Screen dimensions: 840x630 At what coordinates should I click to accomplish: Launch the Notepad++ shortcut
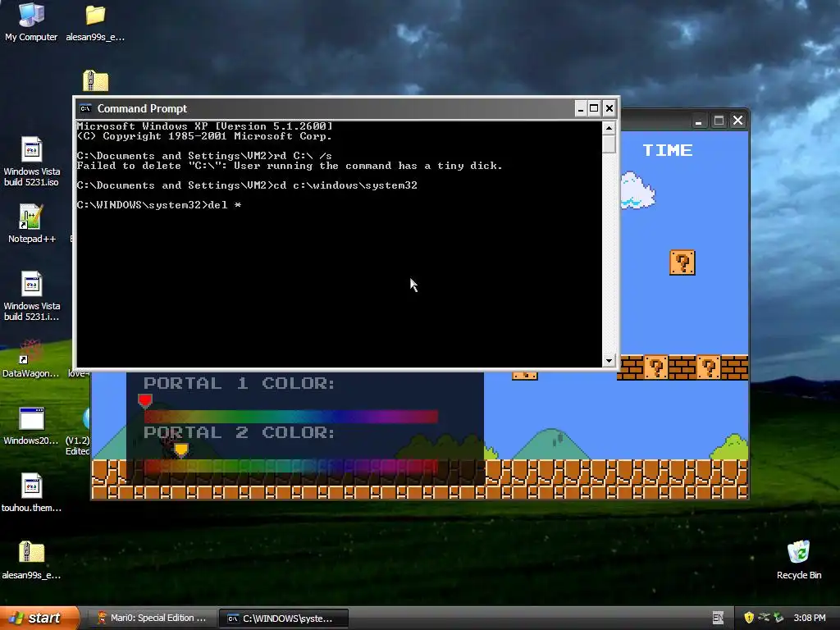(32, 223)
